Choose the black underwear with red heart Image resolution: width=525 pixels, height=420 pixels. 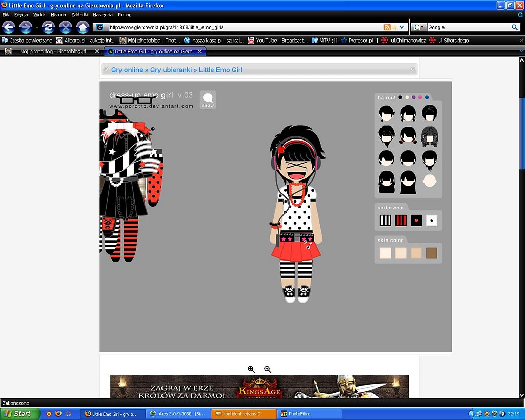(416, 221)
